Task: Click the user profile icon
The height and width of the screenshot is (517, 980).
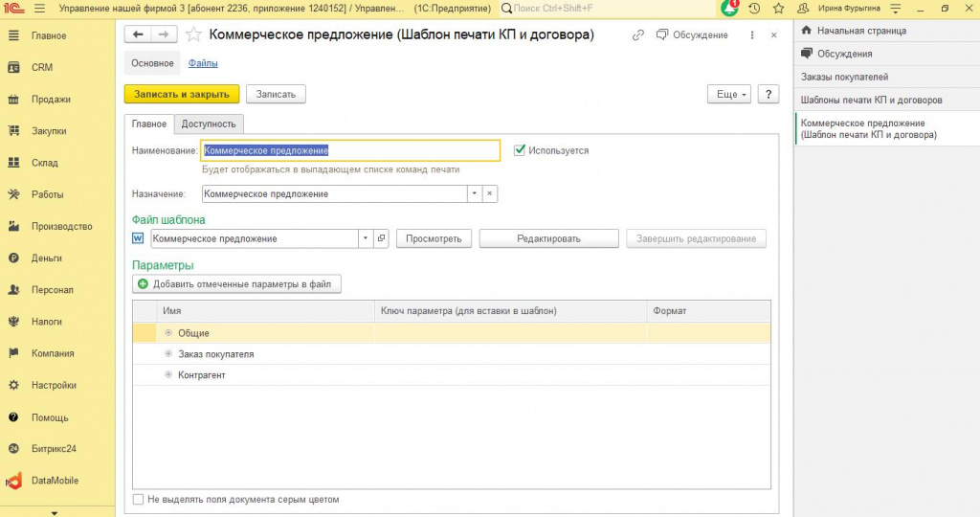Action: point(803,9)
